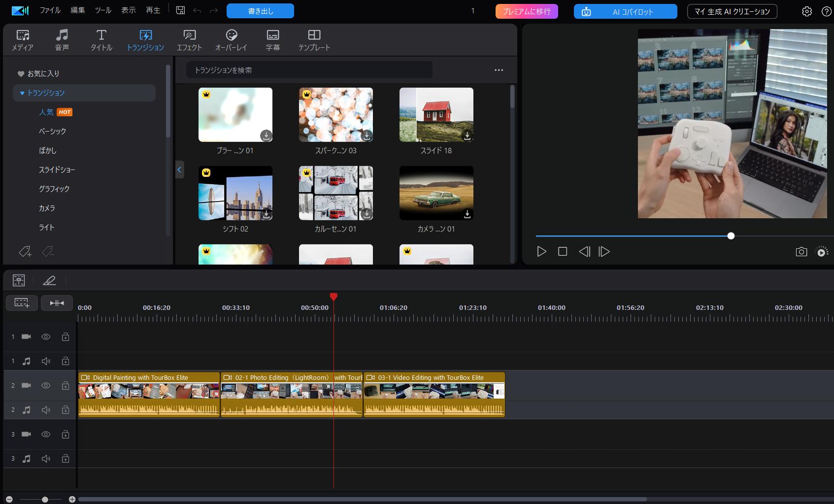Open the エフェクト effects room
This screenshot has width=834, height=504.
[x=189, y=40]
